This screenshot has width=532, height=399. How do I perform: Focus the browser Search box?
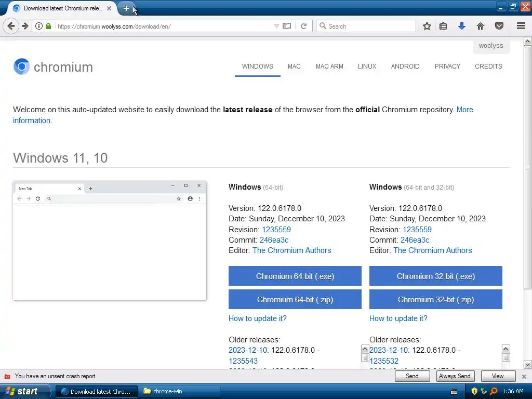click(x=366, y=26)
